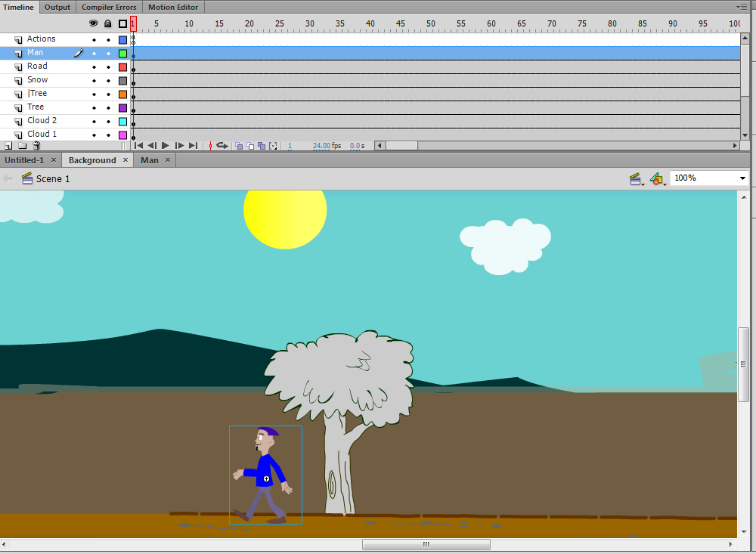Enable onion skin mode
This screenshot has width=756, height=554.
click(239, 145)
